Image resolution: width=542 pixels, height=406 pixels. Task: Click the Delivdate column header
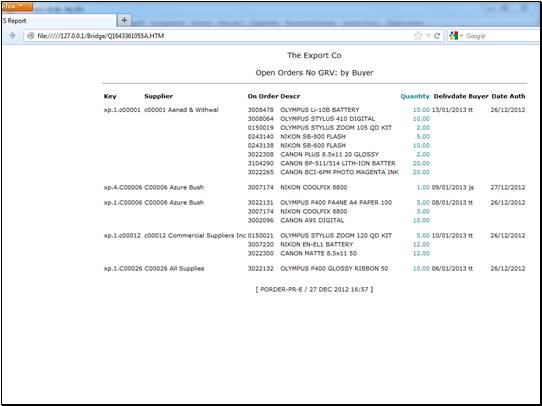click(450, 96)
